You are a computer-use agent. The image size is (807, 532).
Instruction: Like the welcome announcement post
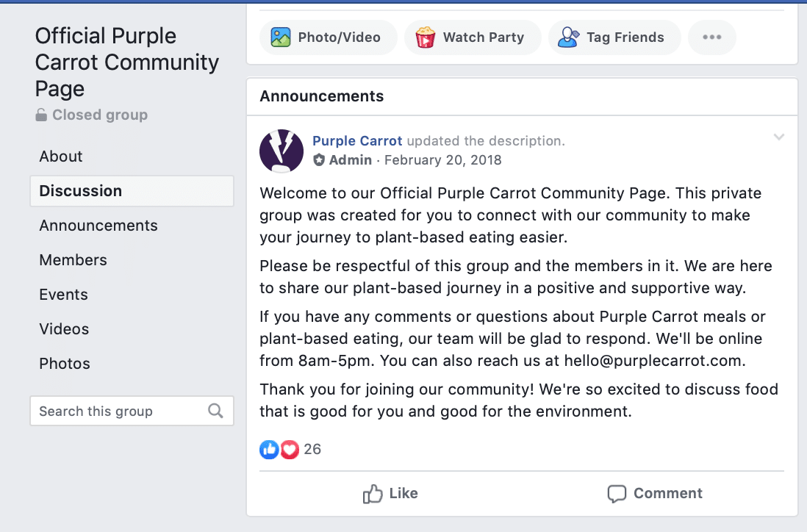(390, 493)
